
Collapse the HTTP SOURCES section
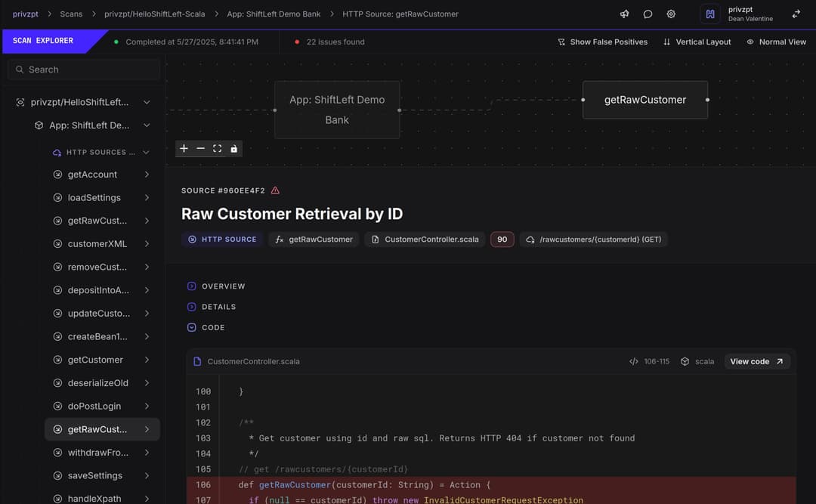tap(147, 151)
